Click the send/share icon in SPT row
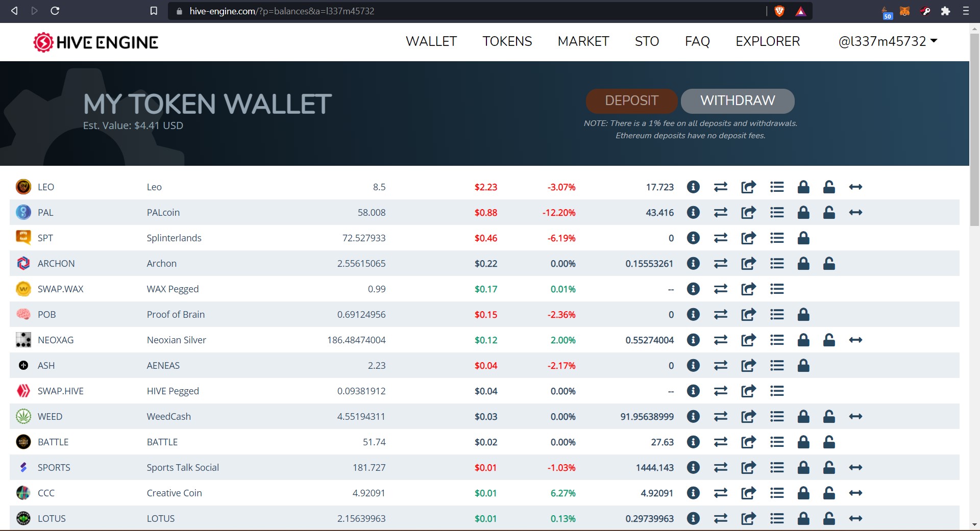Screen dimensions: 980x531 pos(748,238)
